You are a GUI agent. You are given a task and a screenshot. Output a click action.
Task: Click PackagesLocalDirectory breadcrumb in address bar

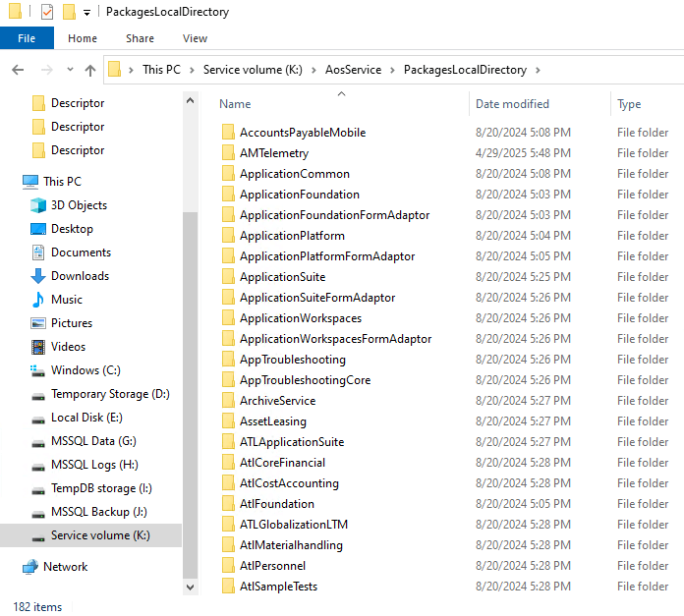pyautogui.click(x=465, y=70)
